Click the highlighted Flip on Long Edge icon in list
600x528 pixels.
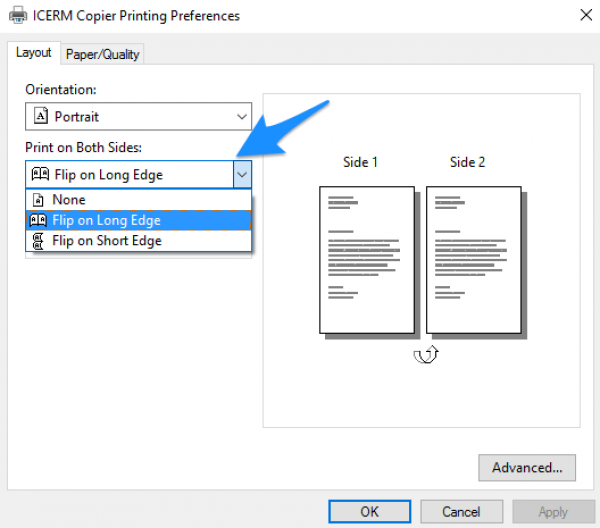38,220
